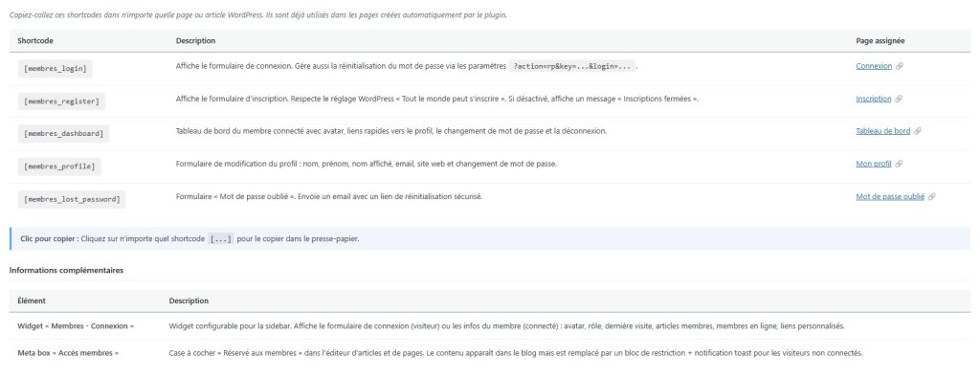Click the link icon beside Tableau de bord
The image size is (980, 379).
click(918, 131)
